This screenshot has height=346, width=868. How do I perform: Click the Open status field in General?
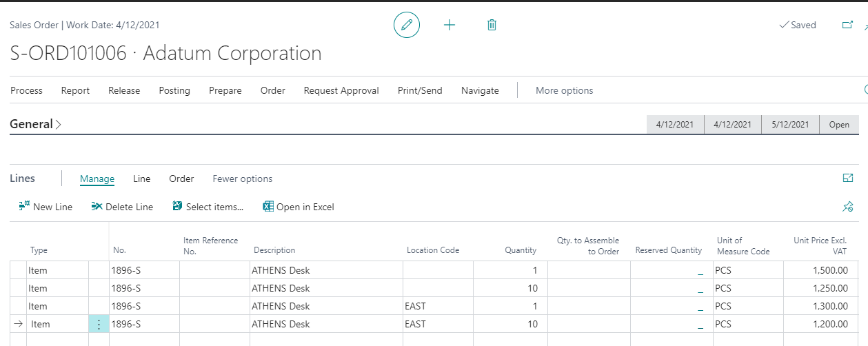(839, 125)
